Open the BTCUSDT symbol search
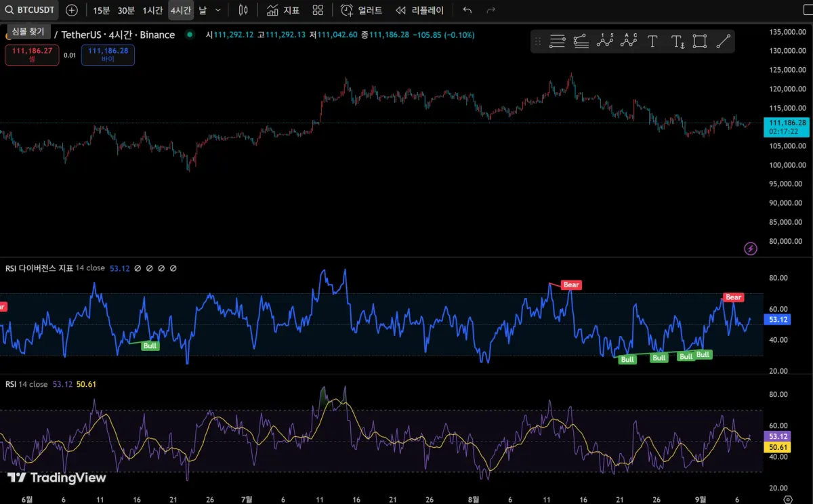Image resolution: width=813 pixels, height=504 pixels. tap(30, 10)
